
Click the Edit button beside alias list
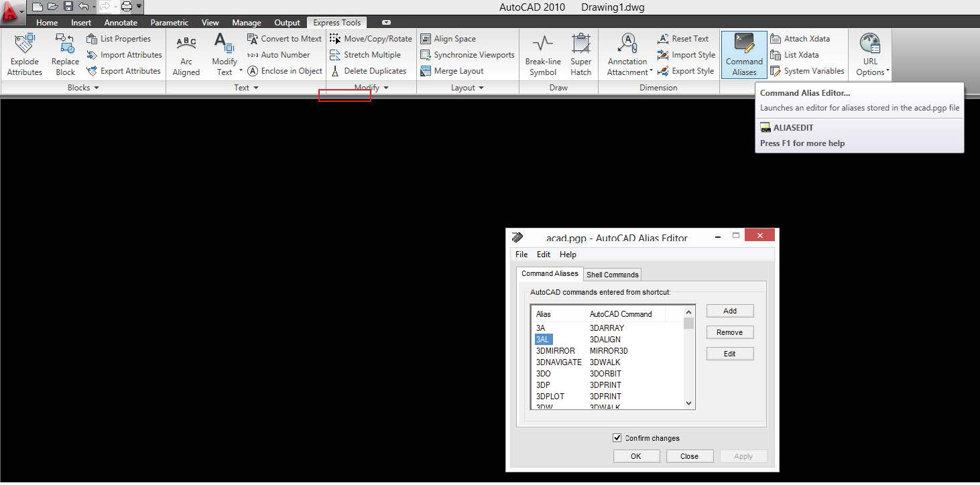pyautogui.click(x=730, y=354)
